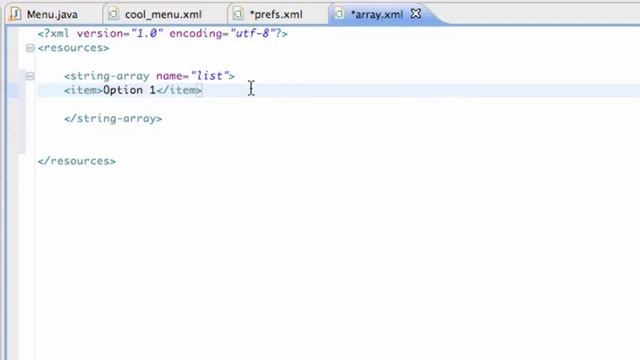Click the opening <item> tag

(83, 90)
